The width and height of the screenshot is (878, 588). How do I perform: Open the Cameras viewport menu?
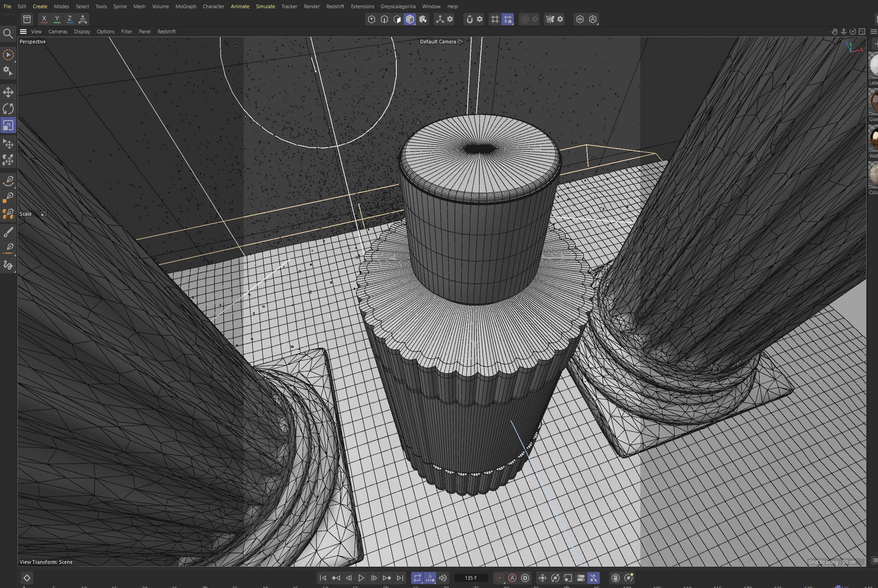click(58, 32)
